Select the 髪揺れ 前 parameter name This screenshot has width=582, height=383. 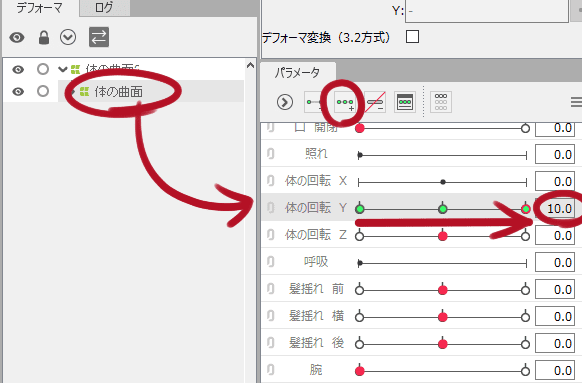click(316, 289)
